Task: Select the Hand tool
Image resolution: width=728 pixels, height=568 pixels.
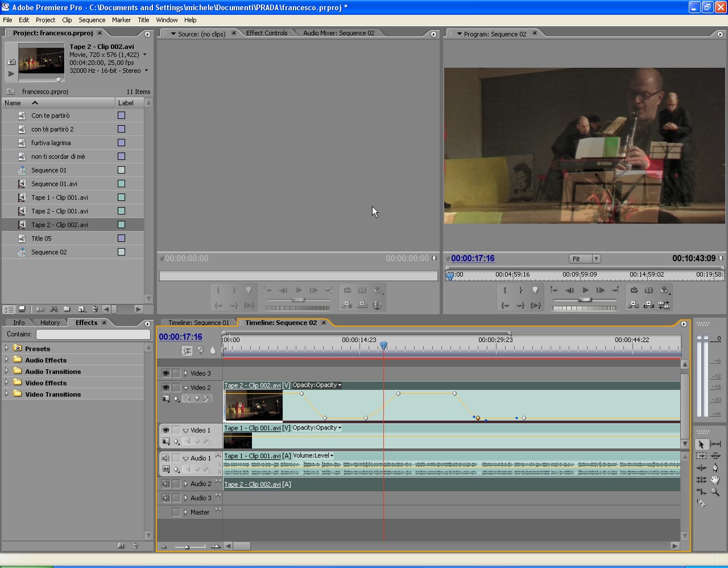Action: pyautogui.click(x=715, y=480)
